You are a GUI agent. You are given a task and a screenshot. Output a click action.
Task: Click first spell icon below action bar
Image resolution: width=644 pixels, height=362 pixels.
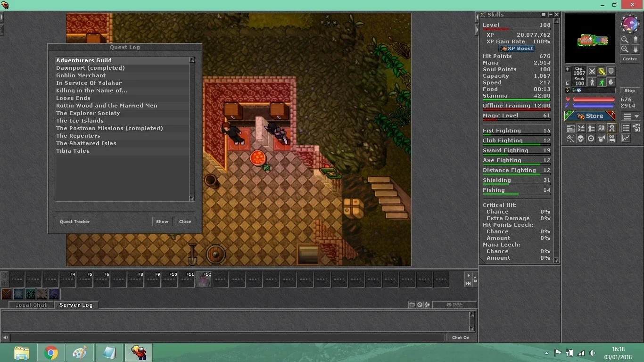click(7, 294)
